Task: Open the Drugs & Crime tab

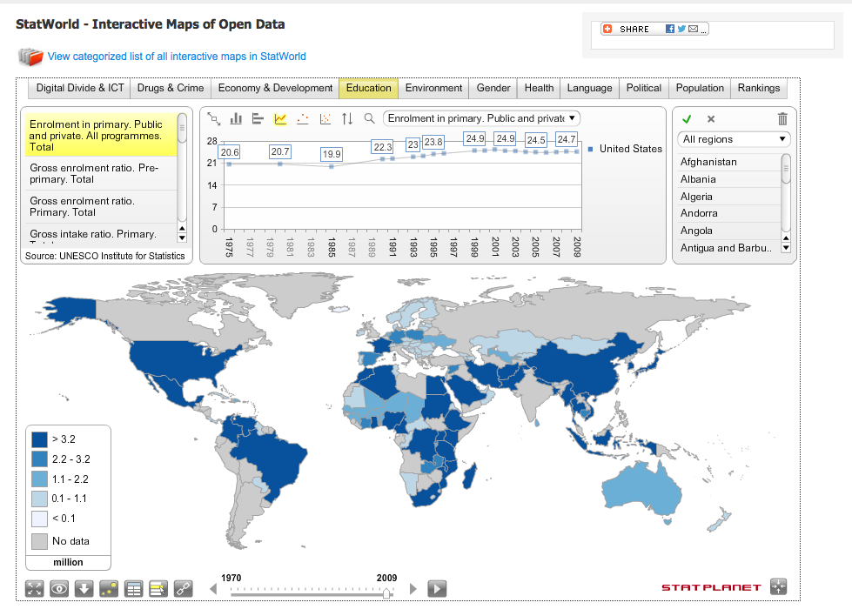Action: [171, 88]
